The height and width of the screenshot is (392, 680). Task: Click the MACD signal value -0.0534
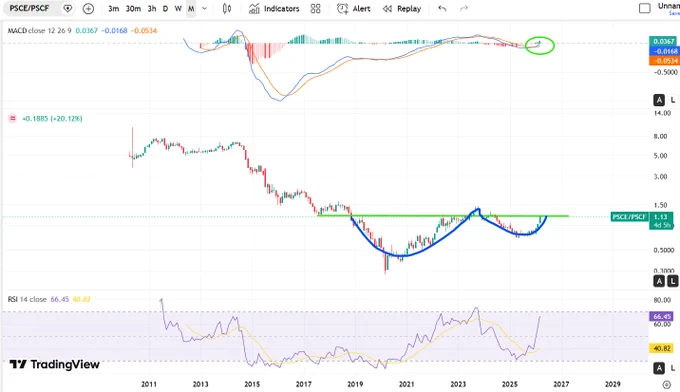tap(144, 30)
